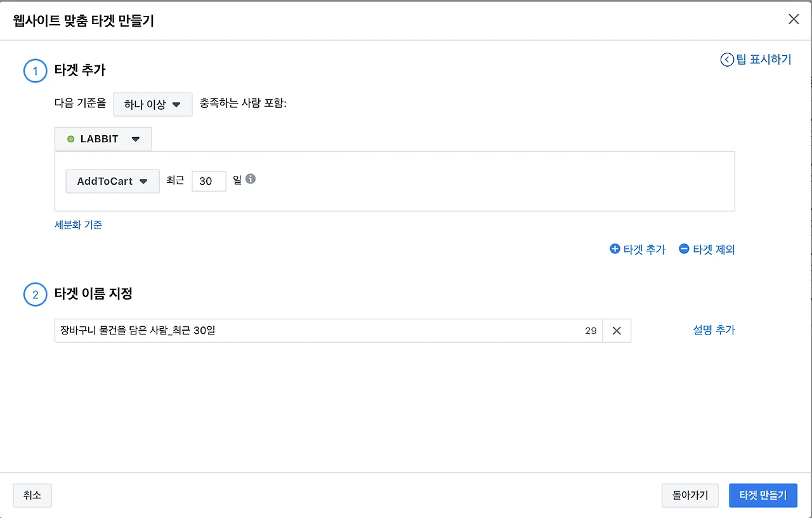Show tips via 팁 표시하기 link
This screenshot has width=812, height=518.
pos(763,60)
